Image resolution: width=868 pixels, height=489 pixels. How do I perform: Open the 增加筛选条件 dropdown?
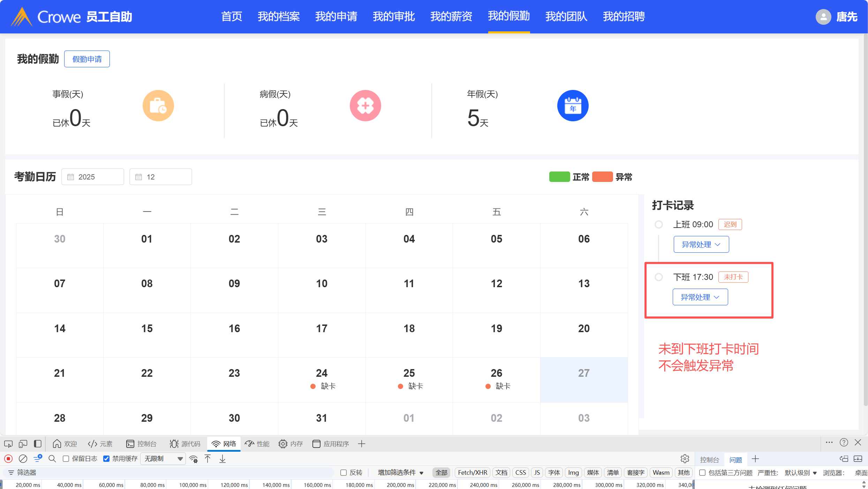coord(400,473)
